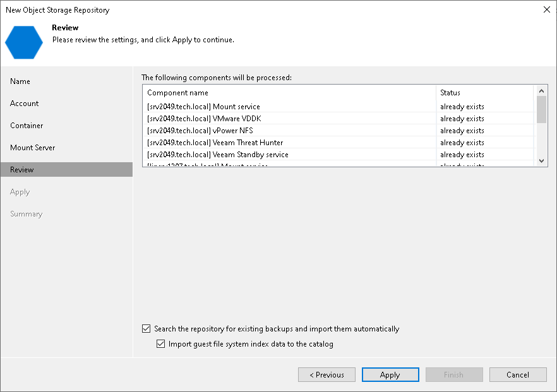
Task: Click the Veeam Standby service already exists status
Action: 462,155
